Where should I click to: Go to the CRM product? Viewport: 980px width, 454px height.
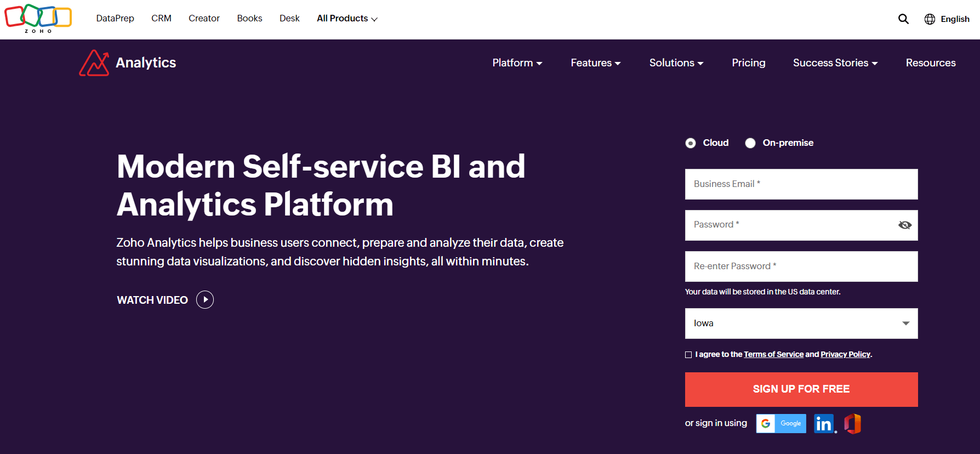(x=161, y=19)
